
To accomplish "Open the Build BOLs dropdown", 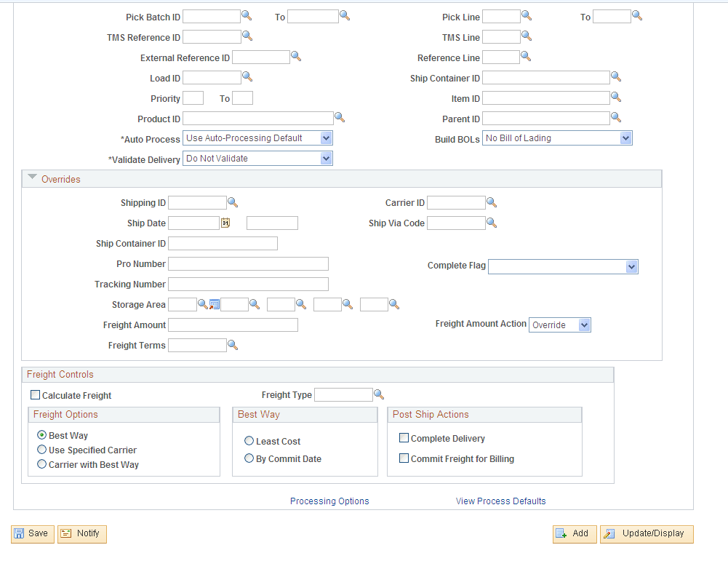I will point(623,138).
